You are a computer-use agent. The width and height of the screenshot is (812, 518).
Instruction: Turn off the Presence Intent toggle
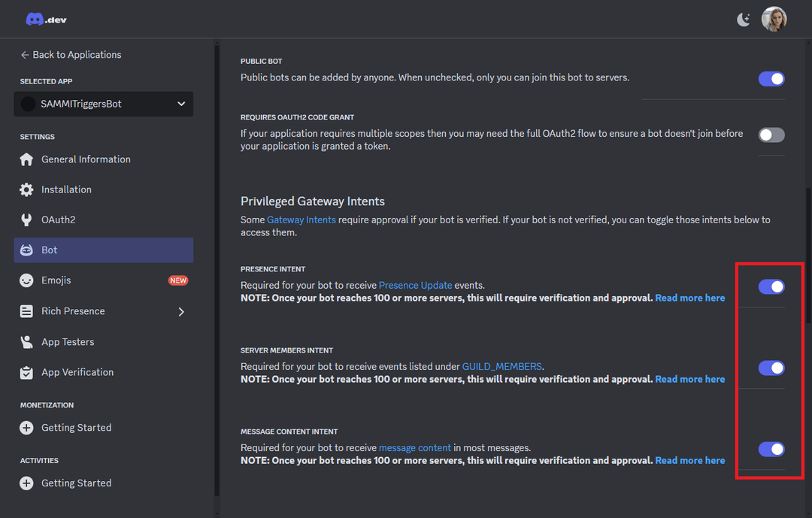[x=771, y=286]
